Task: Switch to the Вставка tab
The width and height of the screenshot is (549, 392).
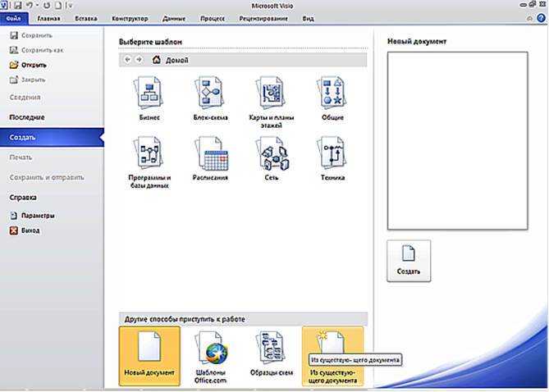Action: pyautogui.click(x=86, y=19)
